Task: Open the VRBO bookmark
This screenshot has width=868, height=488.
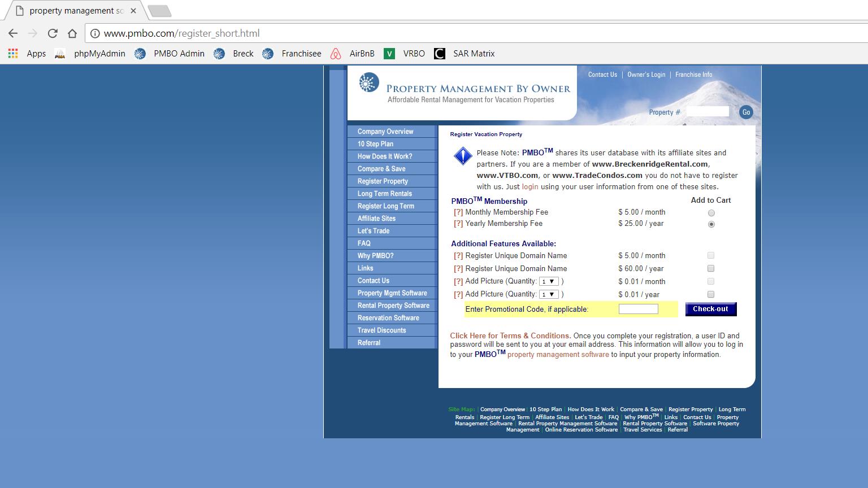Action: (405, 54)
